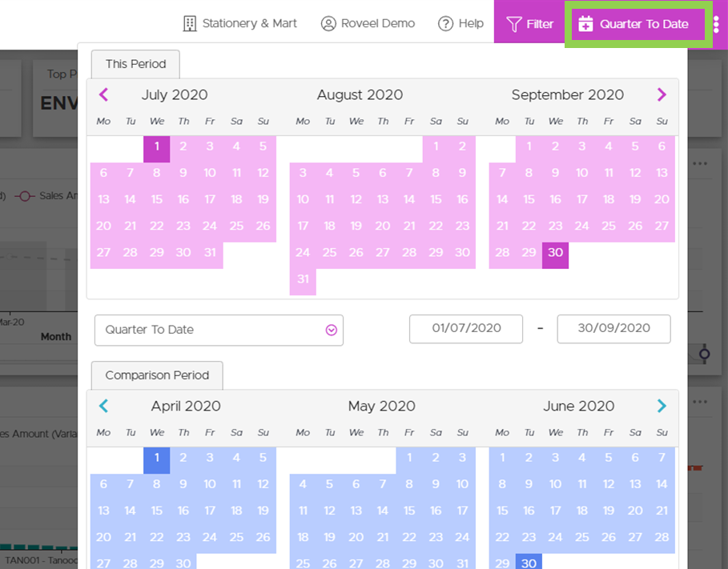The height and width of the screenshot is (569, 728).
Task: Go to next month in Comparison Period
Action: coord(662,406)
